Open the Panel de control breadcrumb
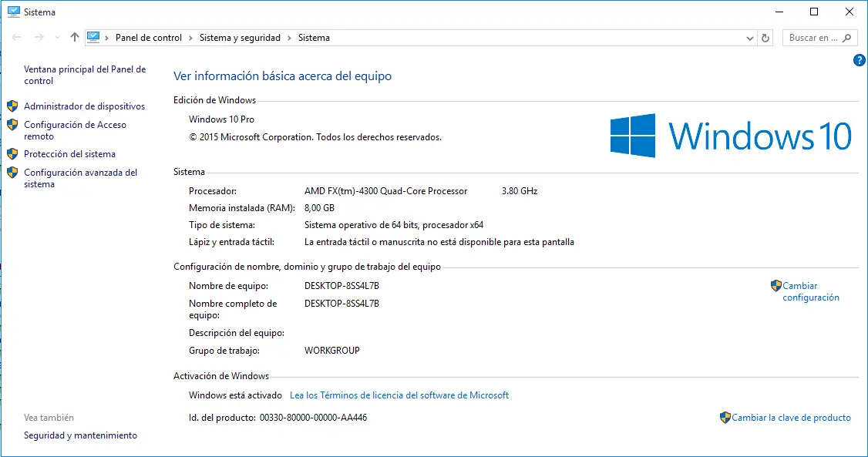868x457 pixels. (x=148, y=38)
